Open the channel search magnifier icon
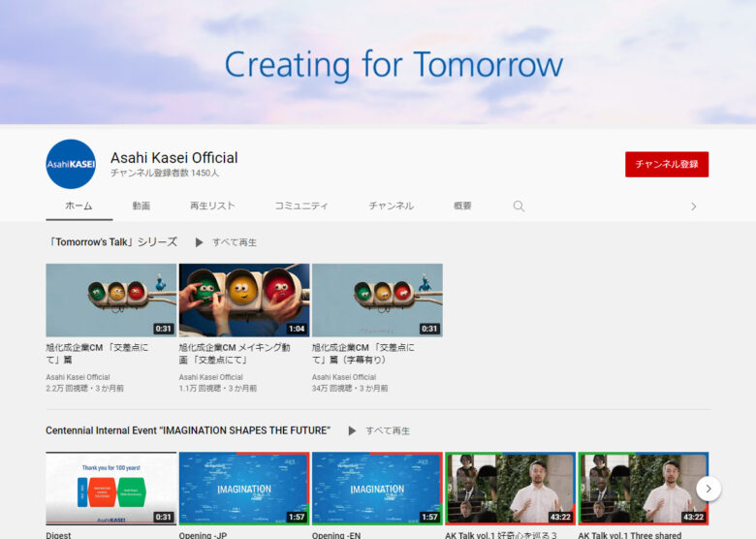 (x=519, y=206)
